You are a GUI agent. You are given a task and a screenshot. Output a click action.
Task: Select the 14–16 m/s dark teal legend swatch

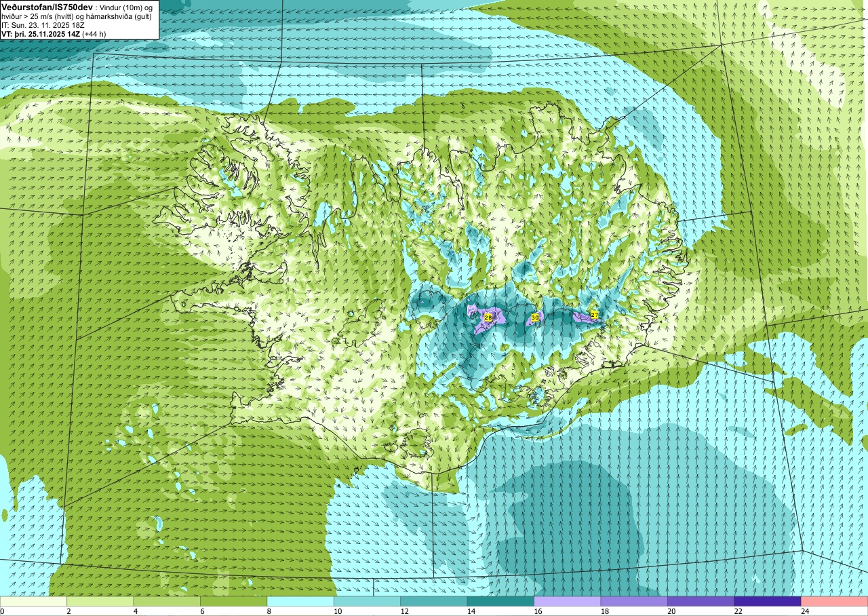pos(500,601)
